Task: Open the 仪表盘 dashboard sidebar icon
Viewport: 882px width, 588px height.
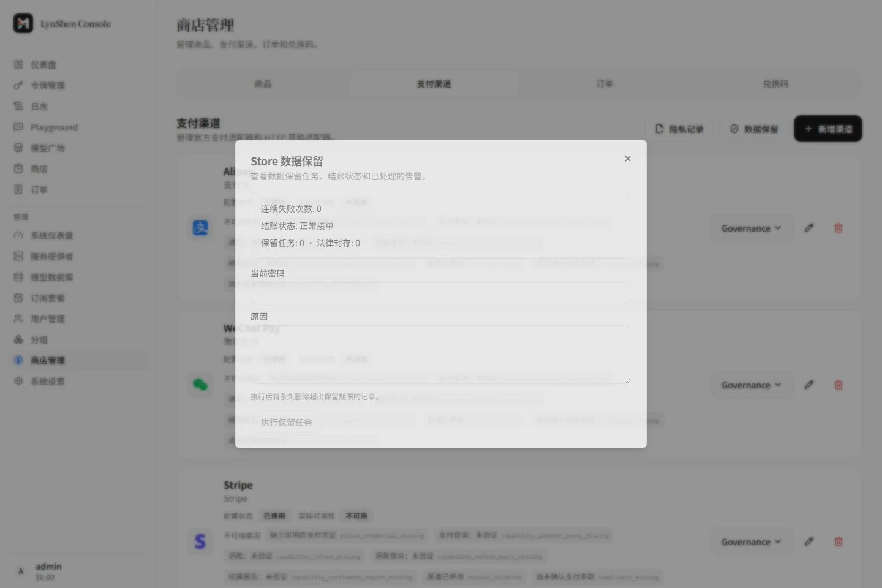Action: [18, 64]
